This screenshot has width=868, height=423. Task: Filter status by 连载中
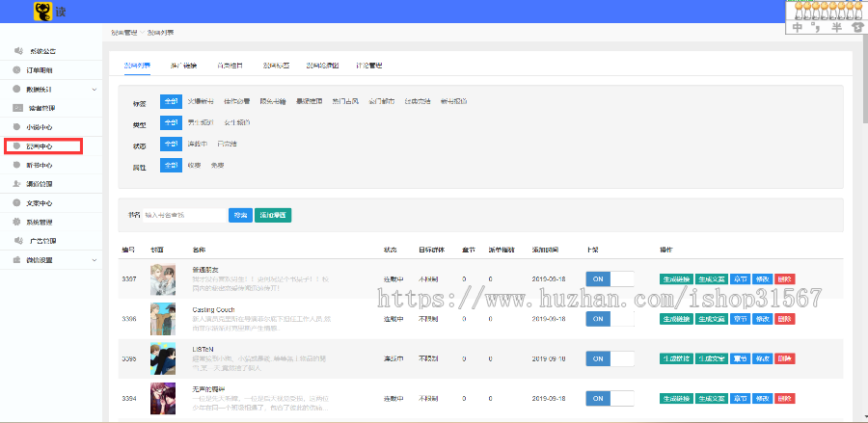(x=198, y=144)
